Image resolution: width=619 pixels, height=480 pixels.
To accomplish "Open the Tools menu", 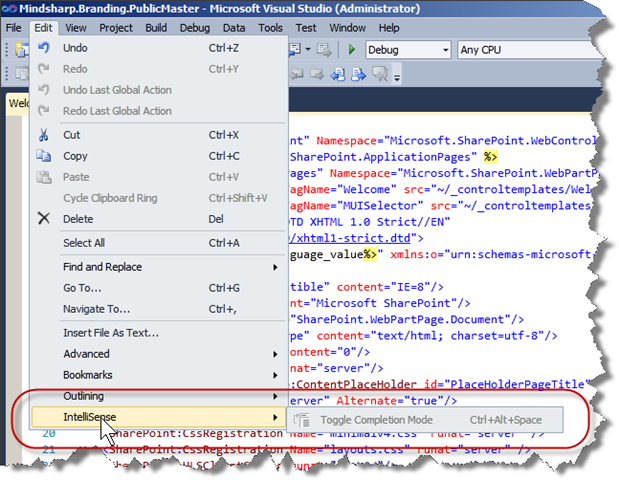I will (x=271, y=28).
